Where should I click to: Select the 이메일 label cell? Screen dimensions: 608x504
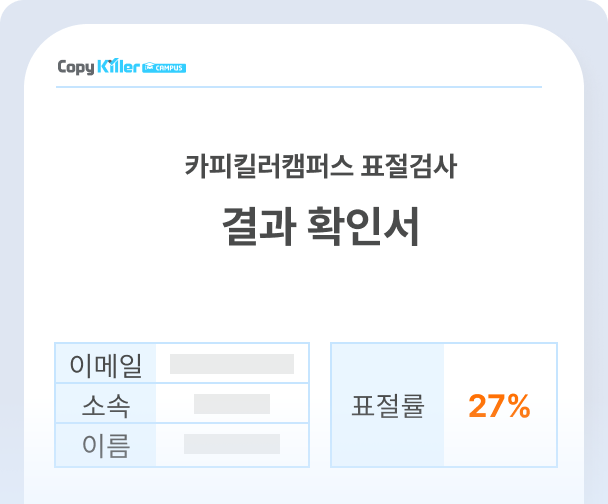pyautogui.click(x=106, y=365)
